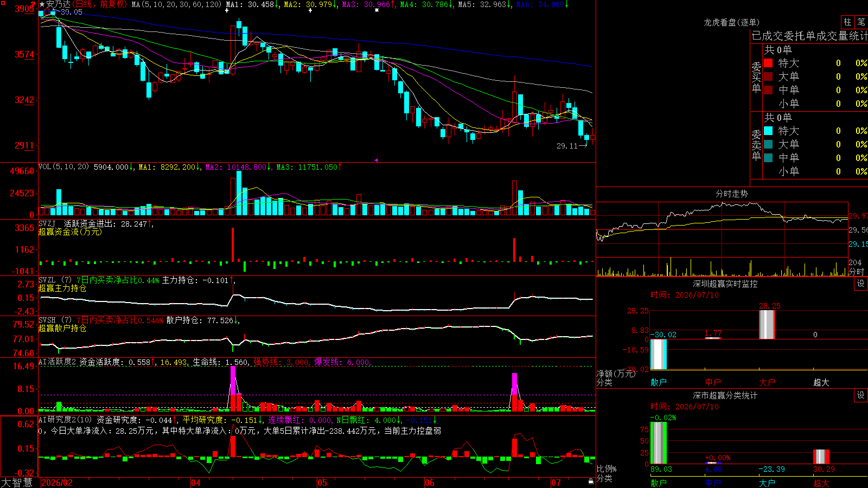Click the 龙虎看盘(逐单) panel title

click(731, 22)
